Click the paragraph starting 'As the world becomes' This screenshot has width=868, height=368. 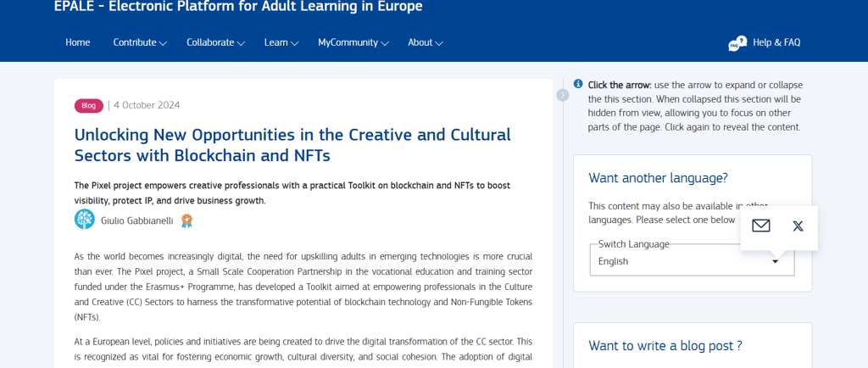pos(303,287)
